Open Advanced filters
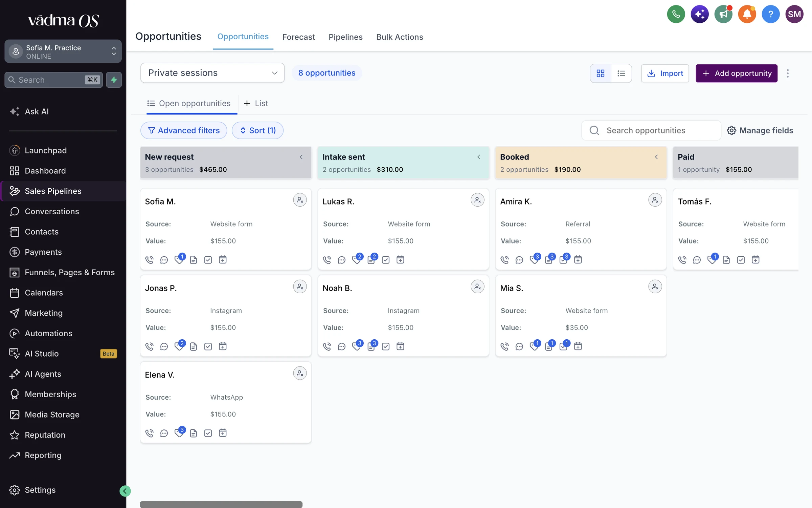 184,130
